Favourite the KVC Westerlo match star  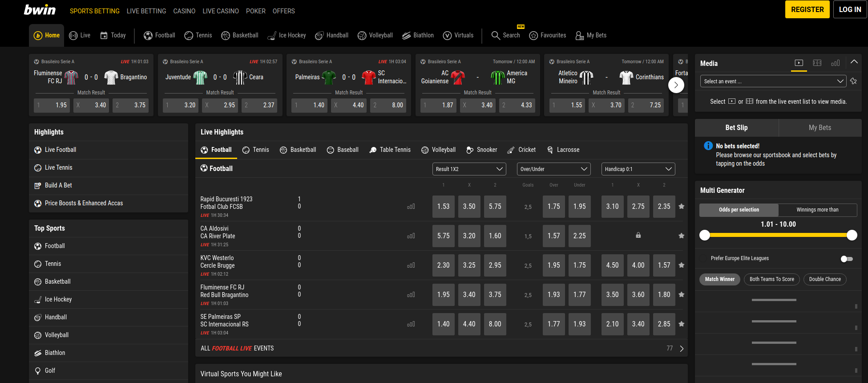point(681,265)
